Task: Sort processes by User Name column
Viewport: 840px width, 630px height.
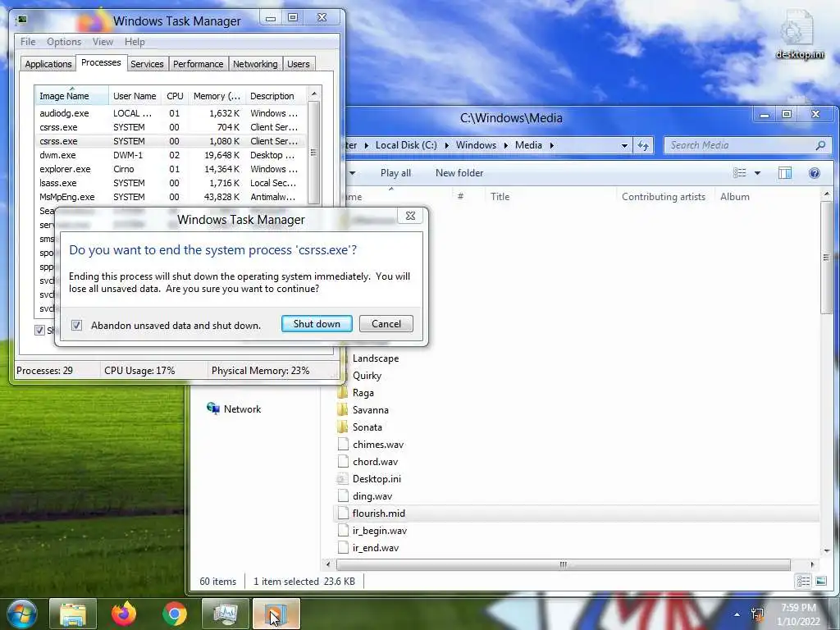Action: click(135, 96)
